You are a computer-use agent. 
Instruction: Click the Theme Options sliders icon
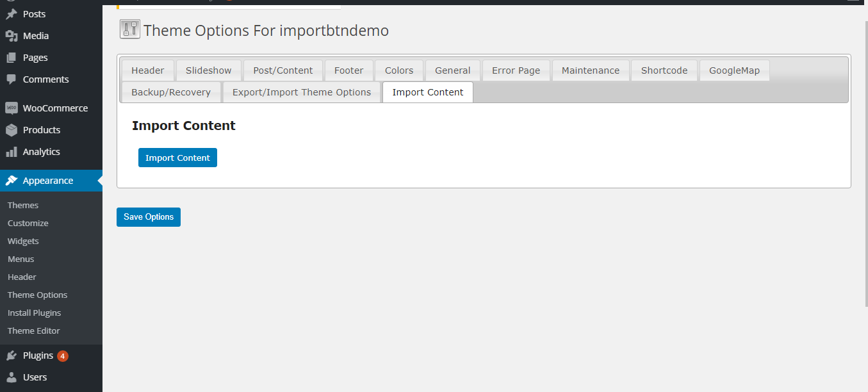click(x=130, y=29)
